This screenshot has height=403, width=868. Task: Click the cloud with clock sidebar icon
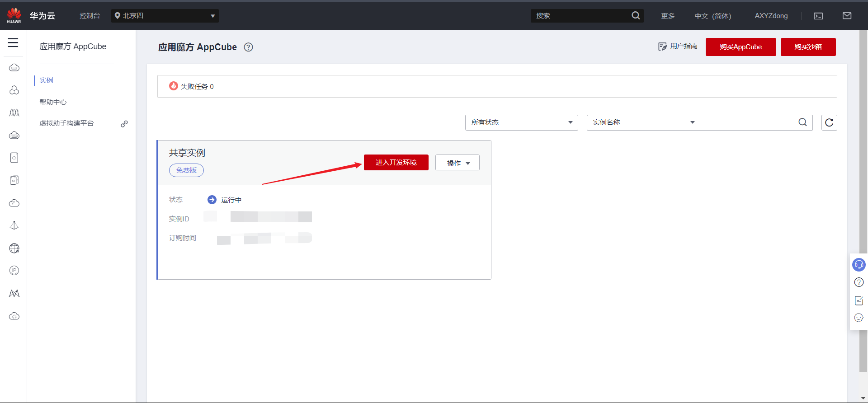tap(14, 203)
